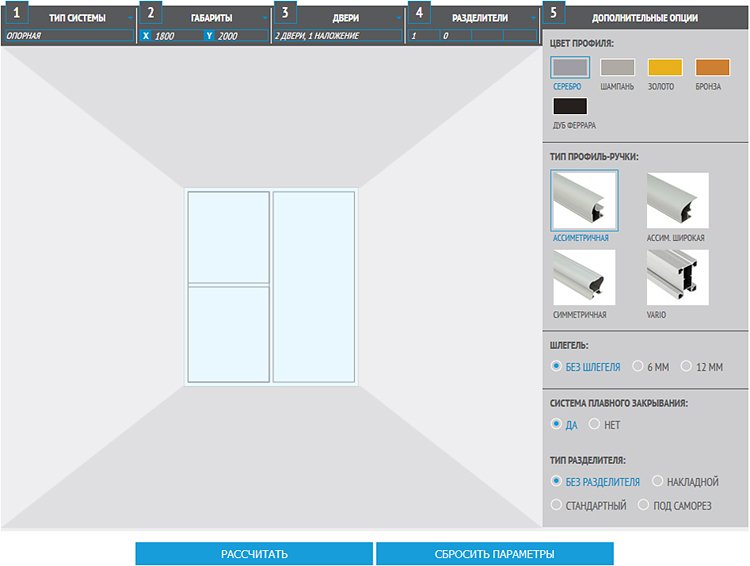Open the Тип системы step dropdown arrow

130,18
